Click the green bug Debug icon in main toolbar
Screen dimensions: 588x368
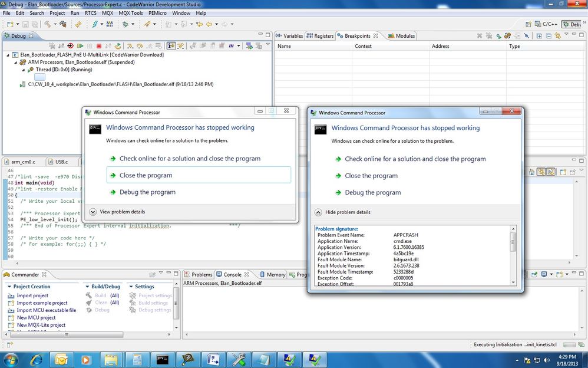[x=125, y=24]
